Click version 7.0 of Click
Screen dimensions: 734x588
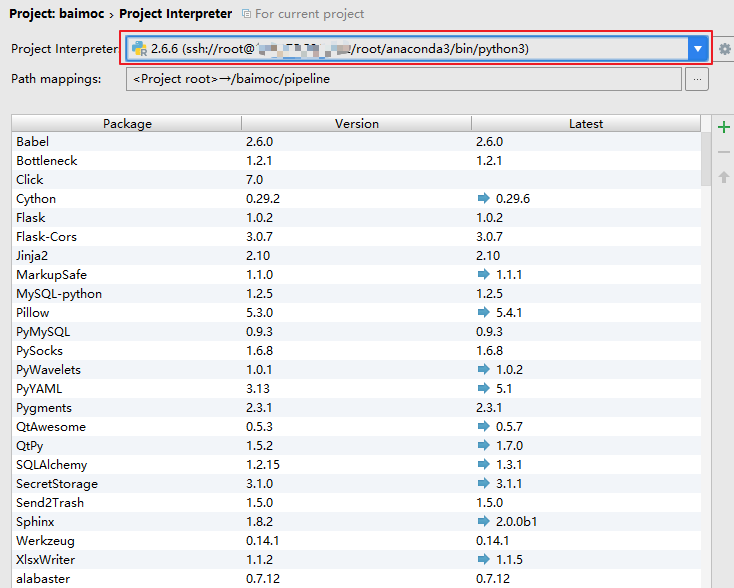tap(255, 179)
